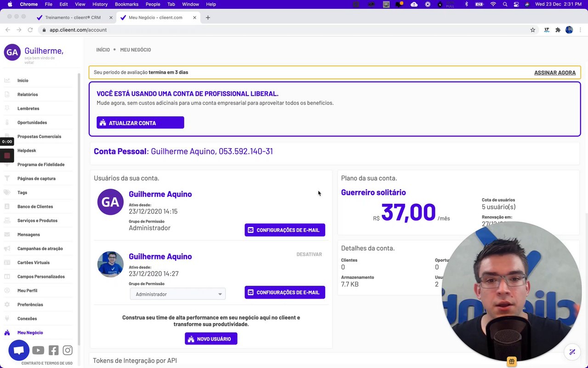The image size is (588, 368).
Task: Open Chrome profile avatar in toolbar
Action: (569, 30)
